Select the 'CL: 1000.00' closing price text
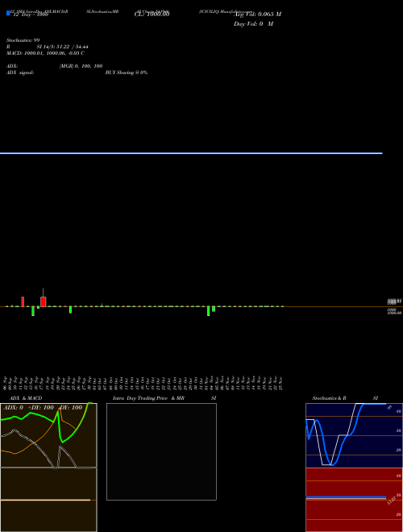 [x=152, y=14]
